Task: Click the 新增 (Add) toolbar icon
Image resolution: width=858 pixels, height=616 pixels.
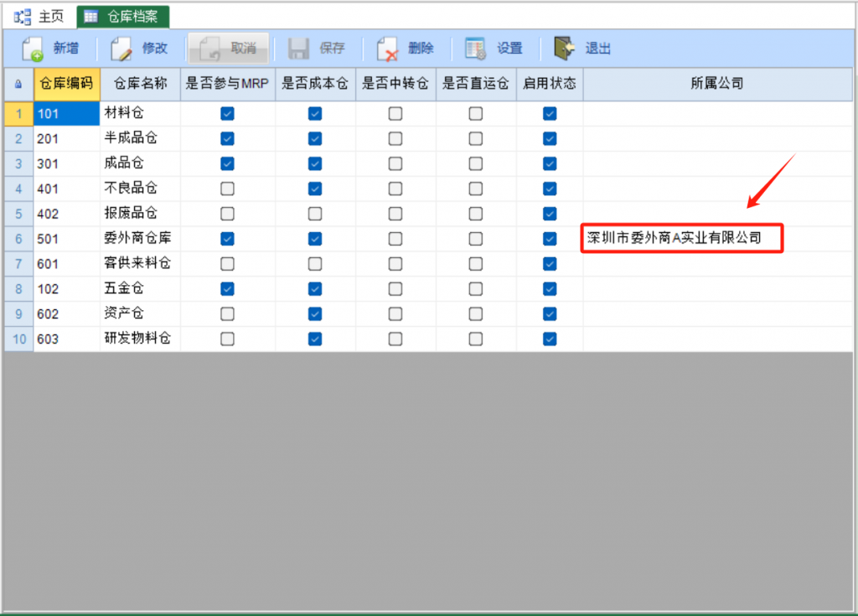Action: [33, 49]
